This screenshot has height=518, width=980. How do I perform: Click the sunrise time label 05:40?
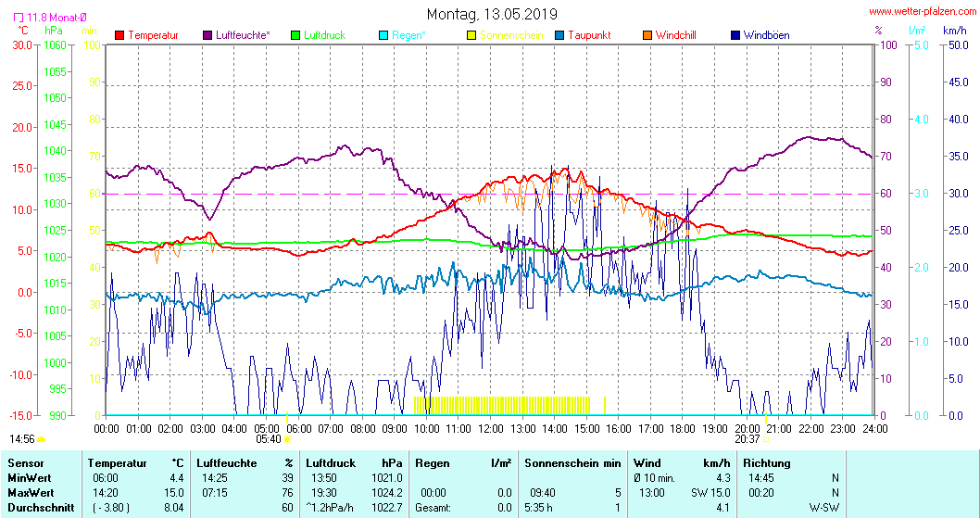point(269,439)
